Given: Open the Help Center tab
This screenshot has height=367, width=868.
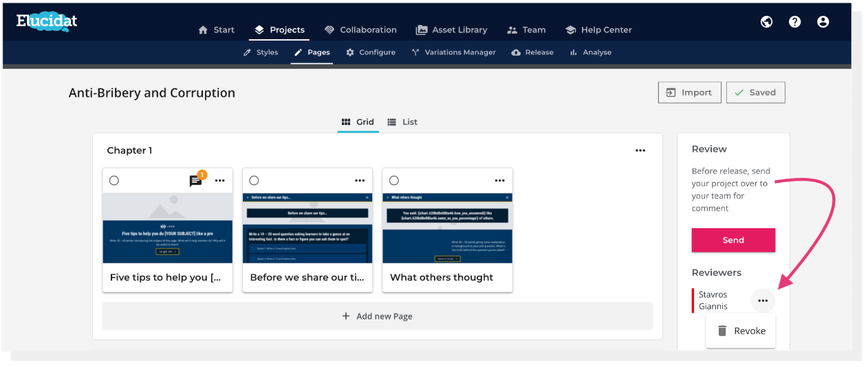Looking at the screenshot, I should (598, 30).
